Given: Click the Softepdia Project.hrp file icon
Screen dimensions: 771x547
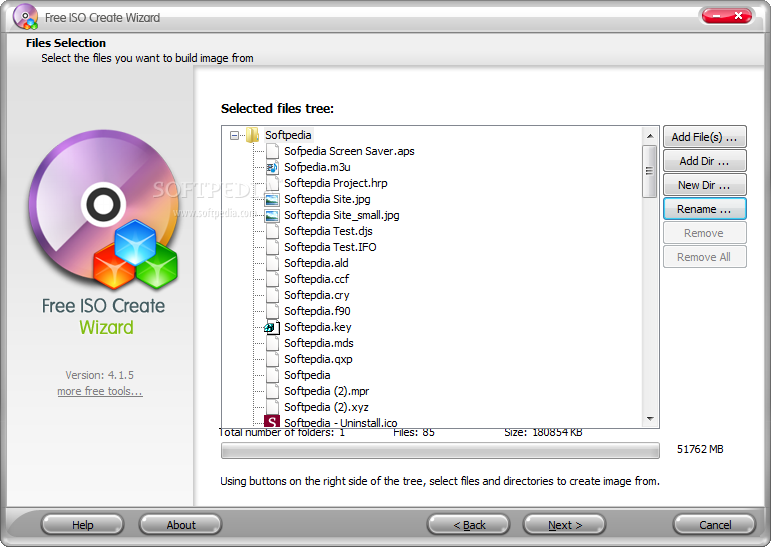Looking at the screenshot, I should tap(272, 183).
